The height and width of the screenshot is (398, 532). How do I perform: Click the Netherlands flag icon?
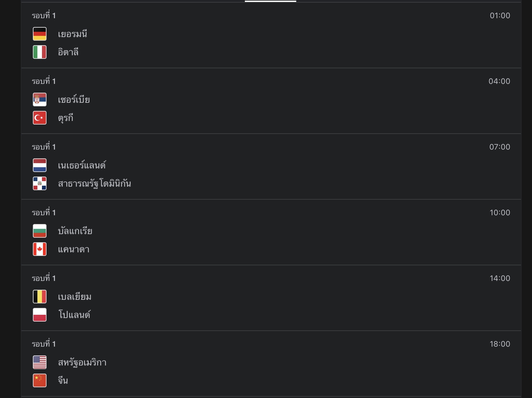pos(40,166)
